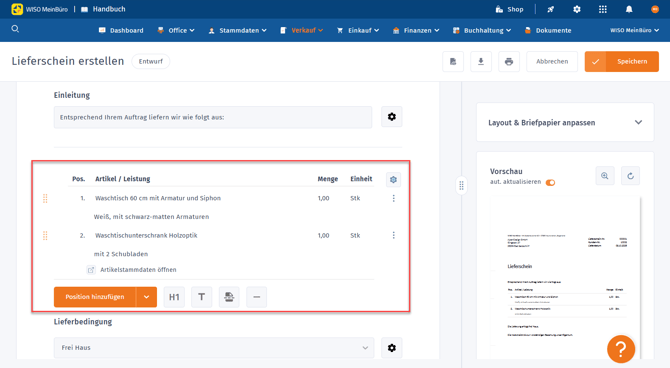The height and width of the screenshot is (368, 670).
Task: Open Einleitung settings gear
Action: pyautogui.click(x=391, y=117)
